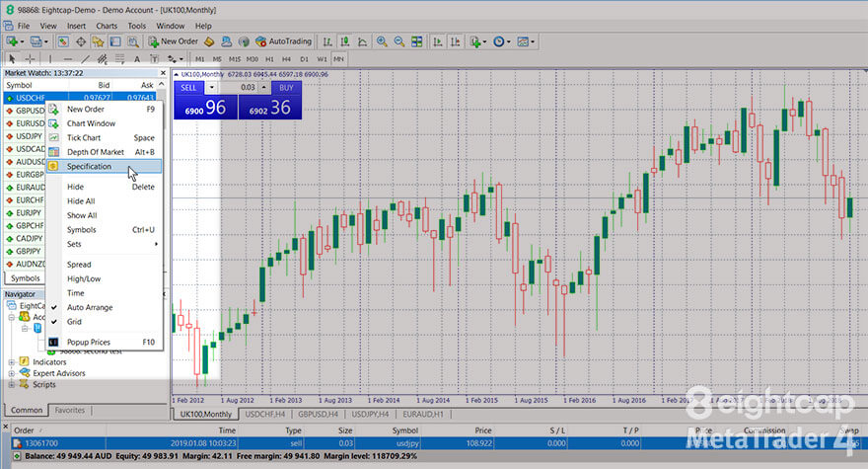
Task: Set timeframe to D1
Action: (x=304, y=59)
